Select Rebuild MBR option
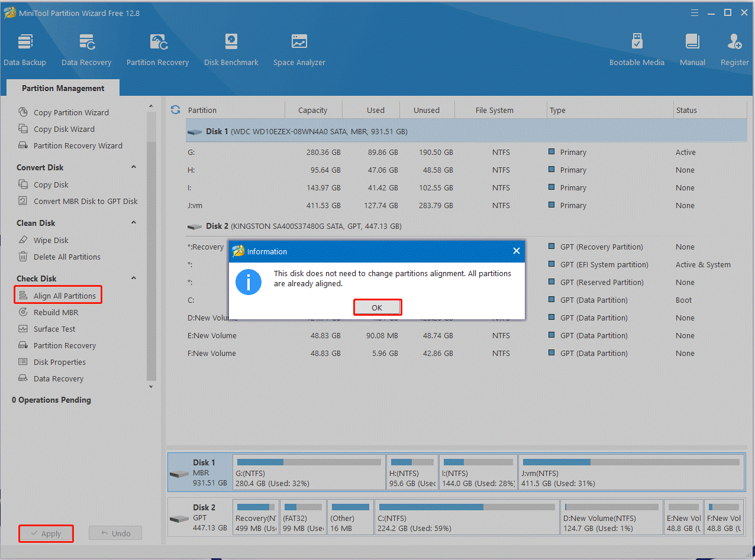Image resolution: width=755 pixels, height=560 pixels. (56, 312)
